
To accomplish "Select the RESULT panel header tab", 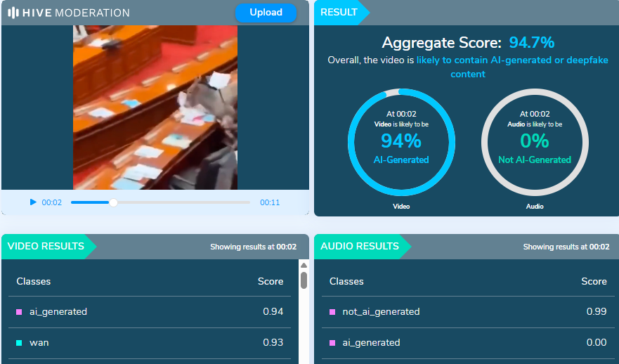I will tap(339, 13).
